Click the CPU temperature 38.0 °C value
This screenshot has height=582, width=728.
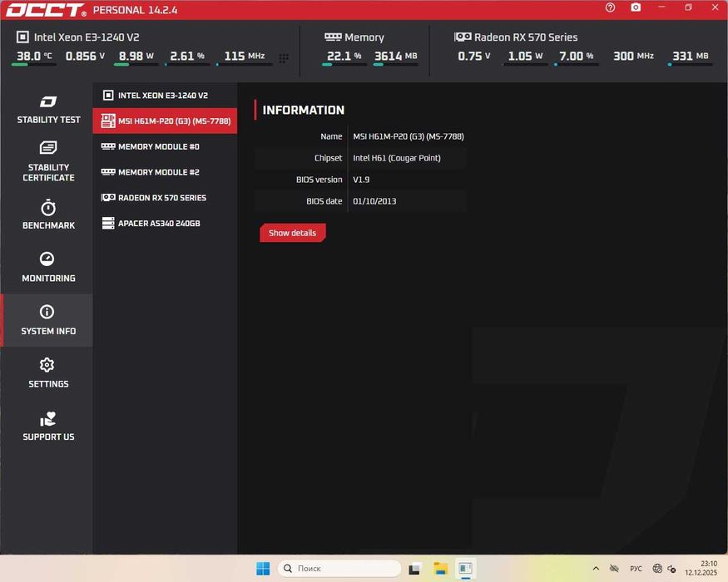tap(34, 57)
